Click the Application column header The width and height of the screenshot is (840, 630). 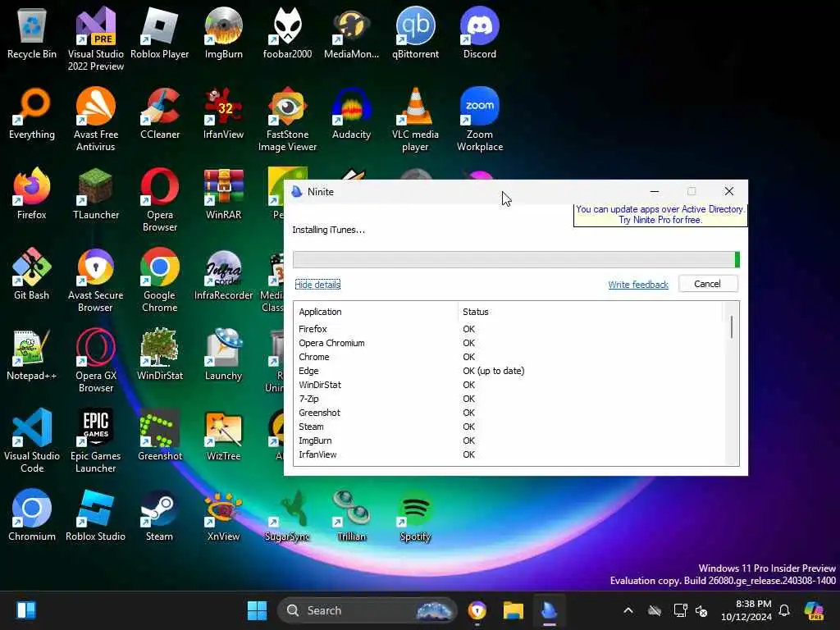pyautogui.click(x=375, y=312)
